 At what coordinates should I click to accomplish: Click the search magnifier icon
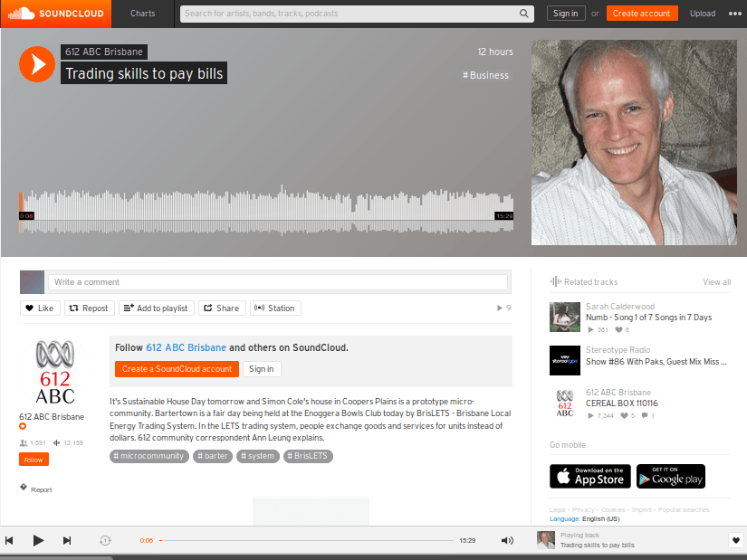(523, 14)
